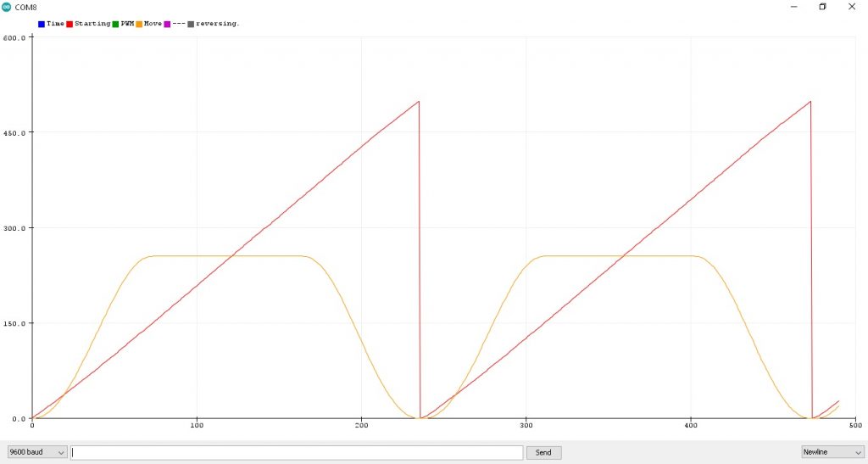Click the 200 X-axis label

point(361,425)
